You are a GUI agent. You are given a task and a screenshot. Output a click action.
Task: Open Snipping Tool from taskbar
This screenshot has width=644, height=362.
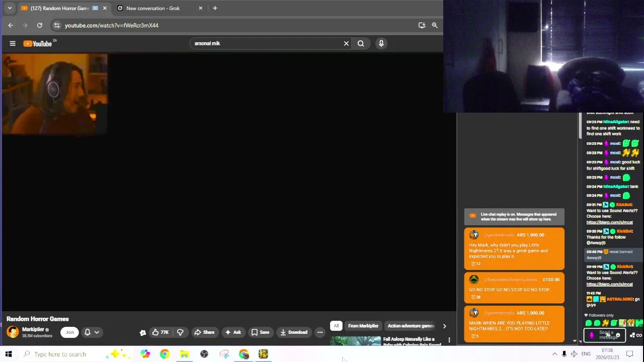(x=224, y=354)
